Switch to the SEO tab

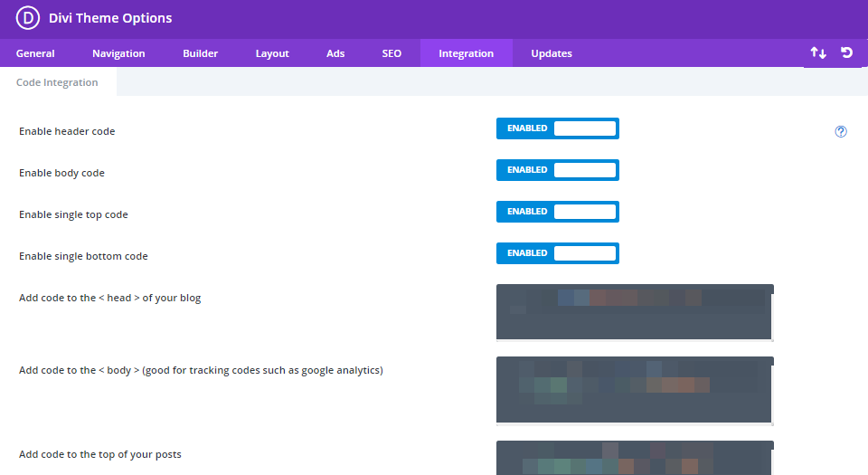coord(392,53)
